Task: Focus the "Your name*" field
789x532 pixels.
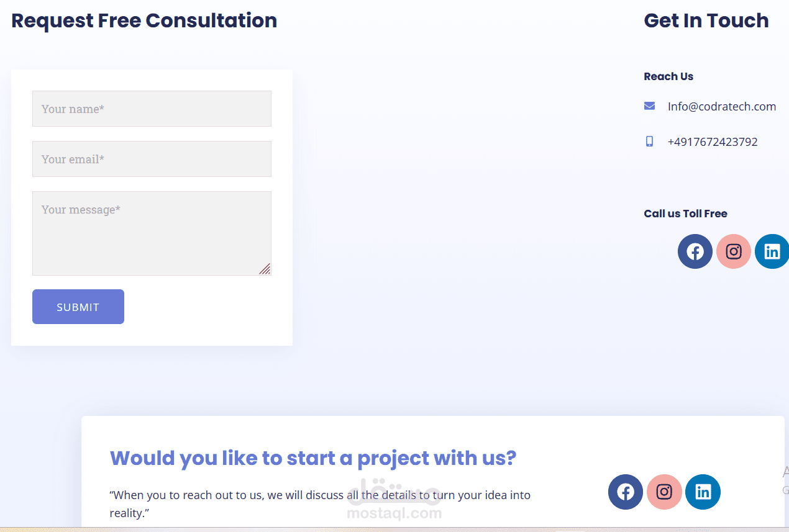Action: click(152, 109)
